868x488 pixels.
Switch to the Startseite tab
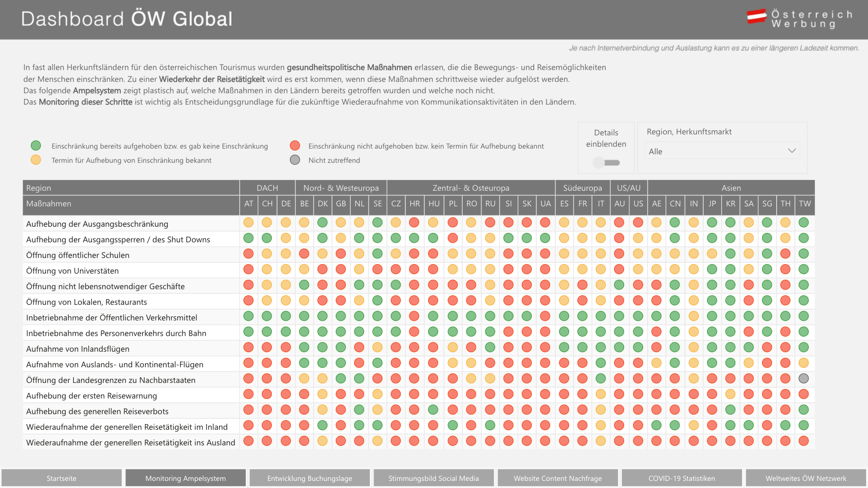point(62,478)
